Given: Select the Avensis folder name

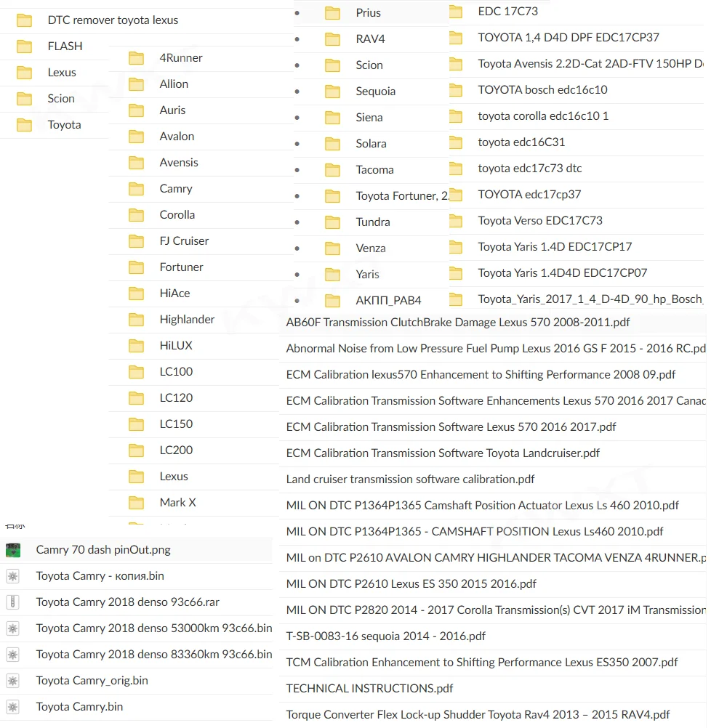Looking at the screenshot, I should [x=179, y=163].
